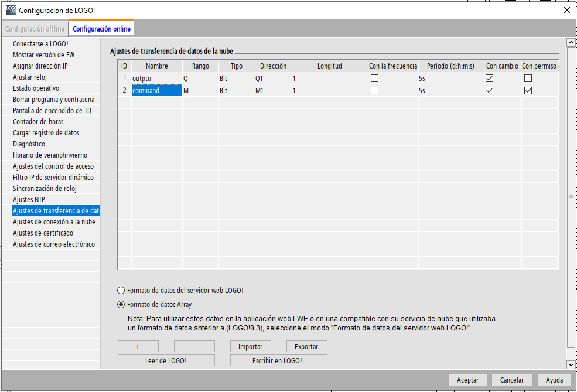Edit the 'command' name cell
The height and width of the screenshot is (392, 577).
pyautogui.click(x=156, y=91)
